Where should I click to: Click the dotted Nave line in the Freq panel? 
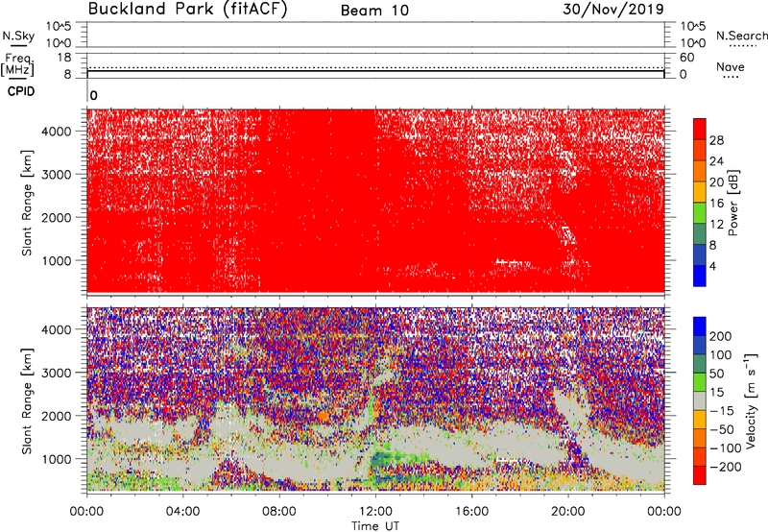click(x=375, y=67)
